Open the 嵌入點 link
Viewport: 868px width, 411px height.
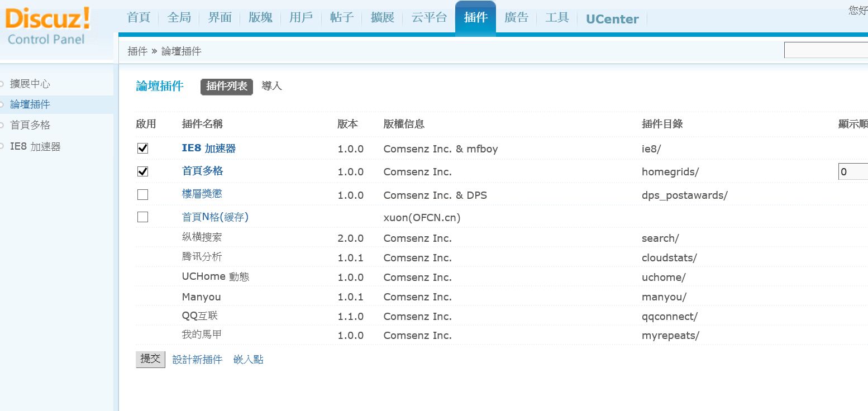click(248, 360)
